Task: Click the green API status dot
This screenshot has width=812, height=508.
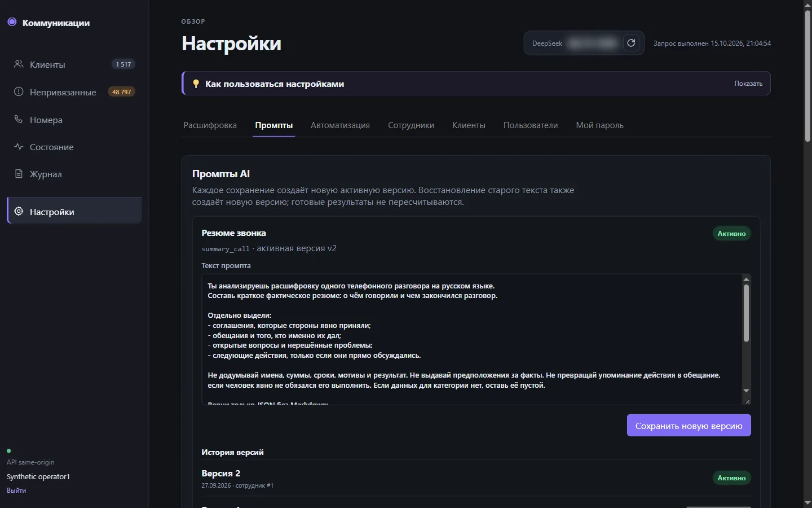Action: pyautogui.click(x=9, y=451)
